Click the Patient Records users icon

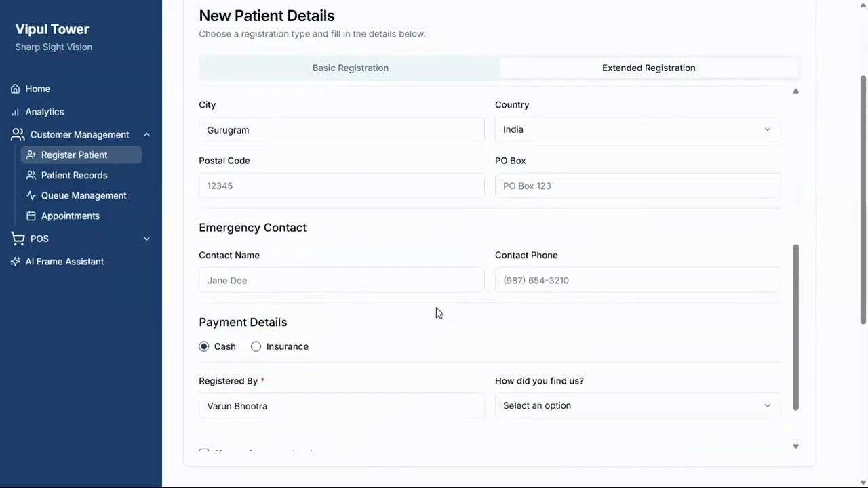pos(31,176)
